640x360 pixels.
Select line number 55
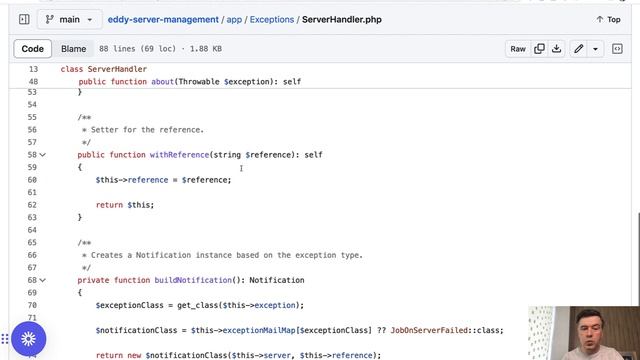[32, 117]
